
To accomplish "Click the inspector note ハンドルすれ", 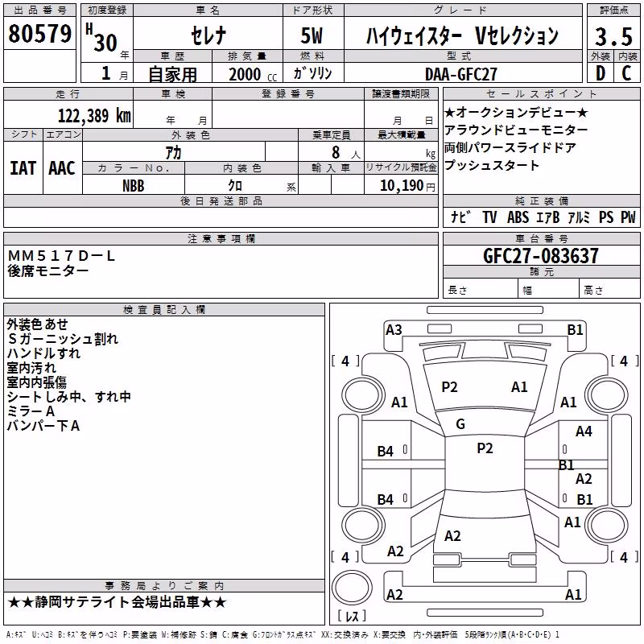I will pos(43,353).
